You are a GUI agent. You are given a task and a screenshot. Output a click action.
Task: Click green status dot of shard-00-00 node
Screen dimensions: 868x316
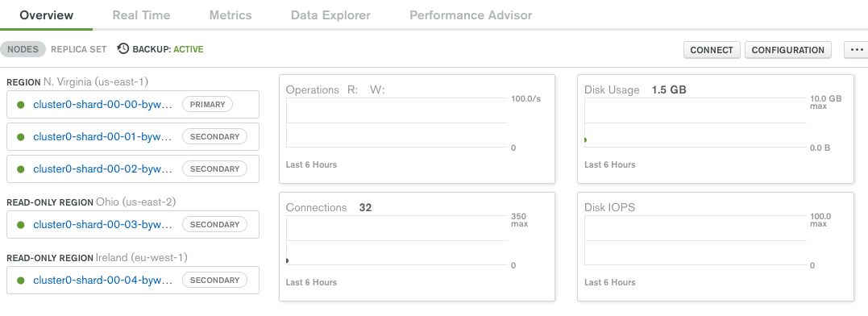[x=20, y=104]
